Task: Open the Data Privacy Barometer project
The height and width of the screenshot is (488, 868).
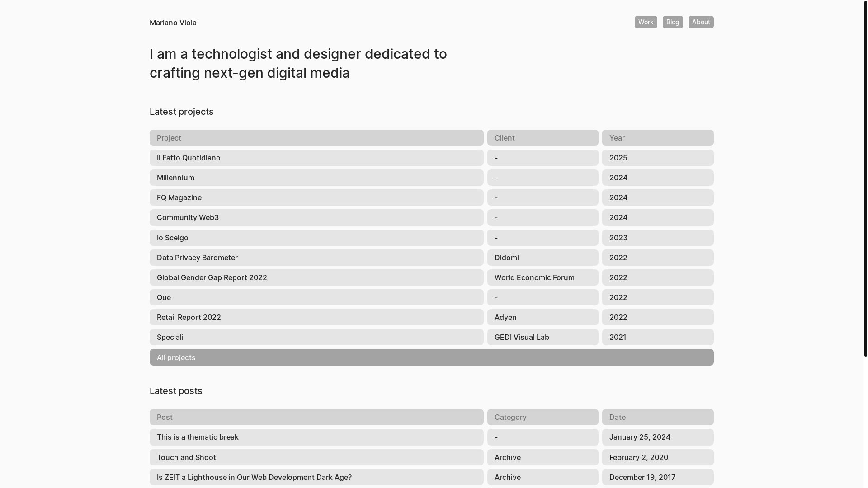Action: (x=316, y=258)
